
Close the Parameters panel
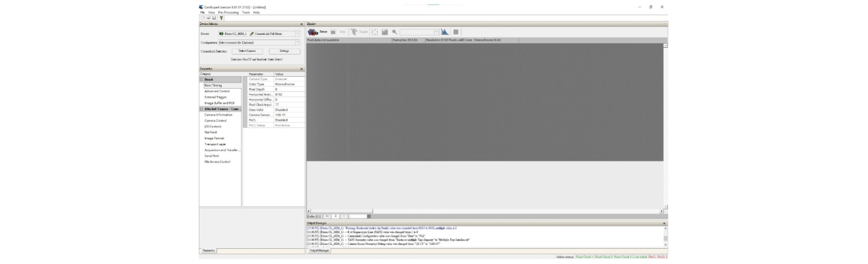tap(302, 69)
